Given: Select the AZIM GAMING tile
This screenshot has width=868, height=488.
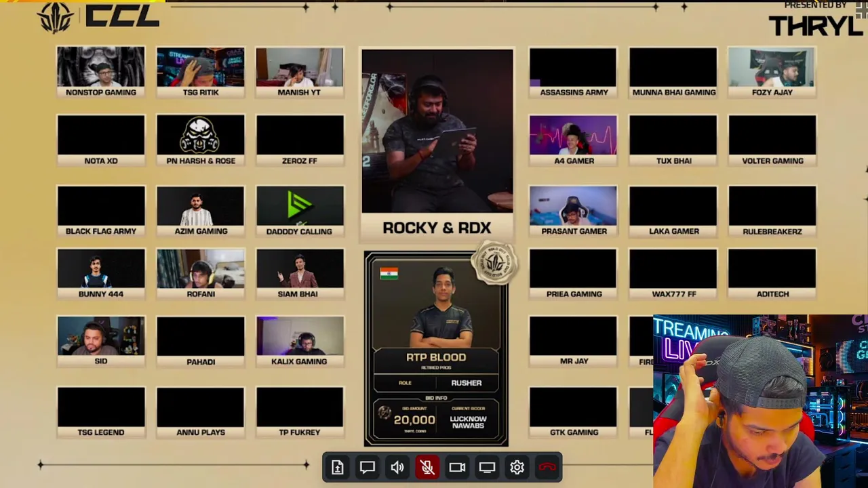Looking at the screenshot, I should (x=201, y=211).
